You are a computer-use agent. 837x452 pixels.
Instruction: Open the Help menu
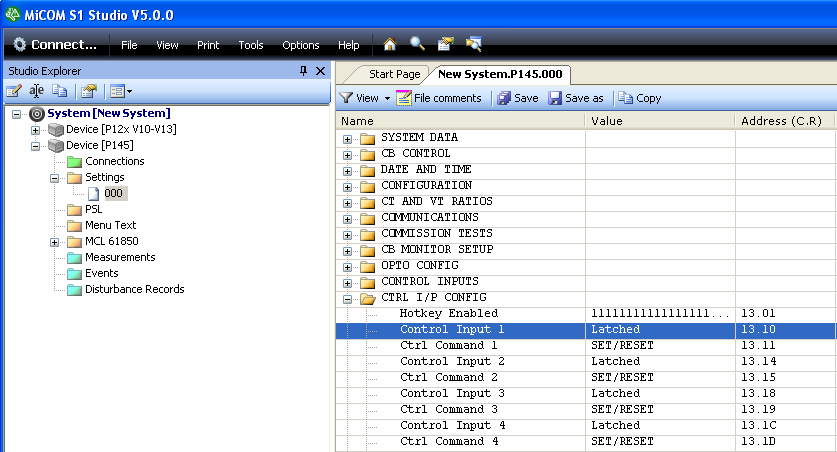pos(349,45)
